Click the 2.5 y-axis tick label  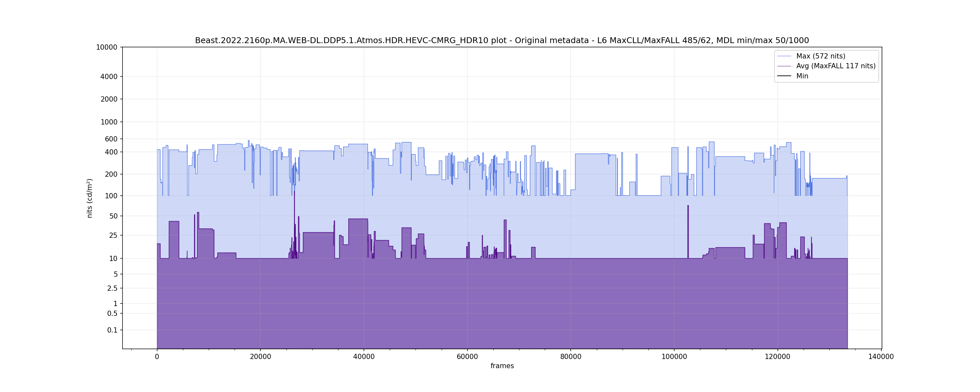pos(112,288)
